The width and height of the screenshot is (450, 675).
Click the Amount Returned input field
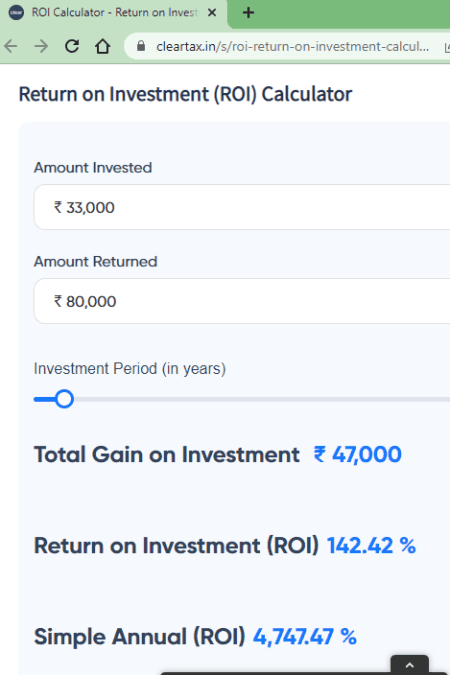click(x=242, y=301)
